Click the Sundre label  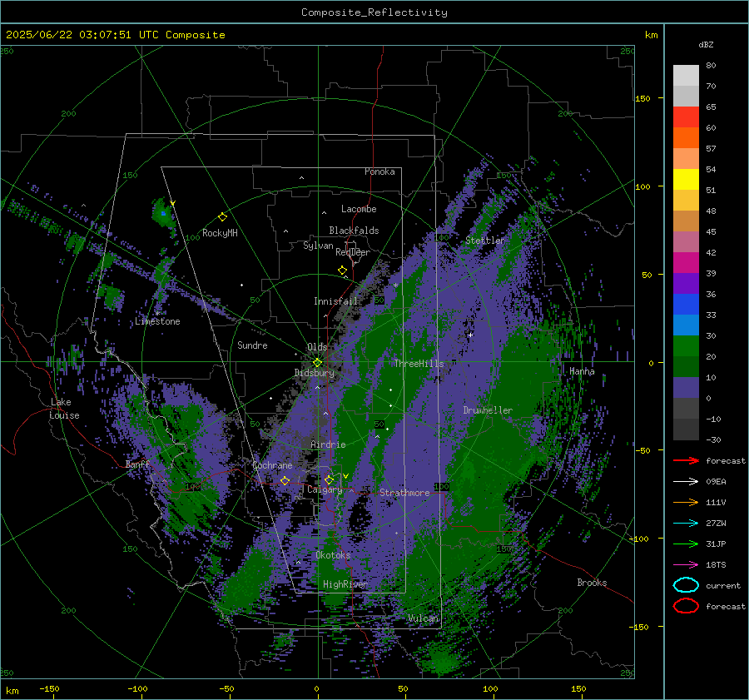[x=252, y=345]
